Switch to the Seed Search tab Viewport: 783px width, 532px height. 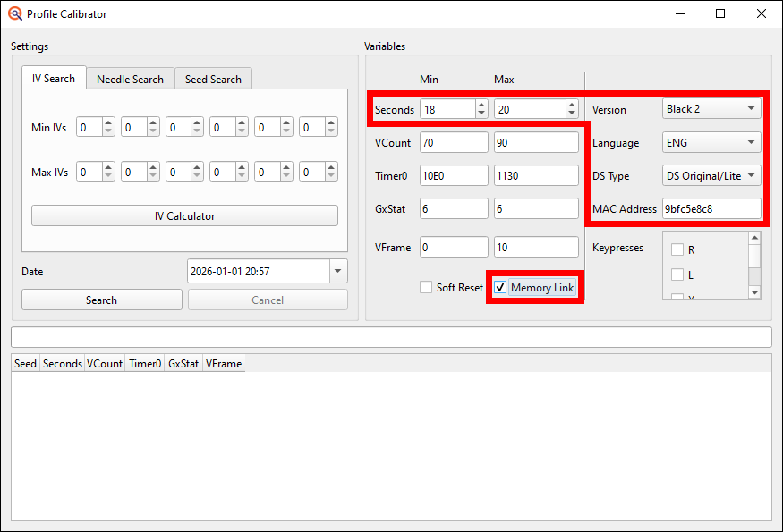(213, 78)
